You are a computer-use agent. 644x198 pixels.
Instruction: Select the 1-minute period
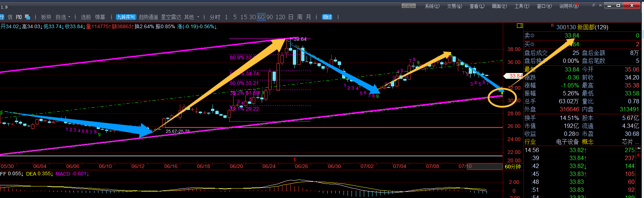pyautogui.click(x=226, y=17)
